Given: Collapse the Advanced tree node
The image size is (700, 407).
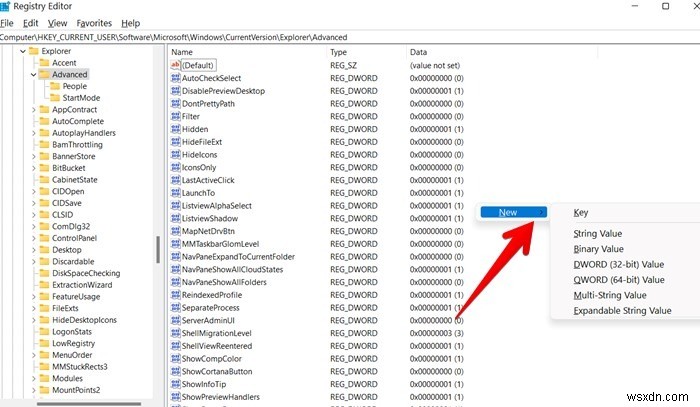Looking at the screenshot, I should pyautogui.click(x=33, y=74).
